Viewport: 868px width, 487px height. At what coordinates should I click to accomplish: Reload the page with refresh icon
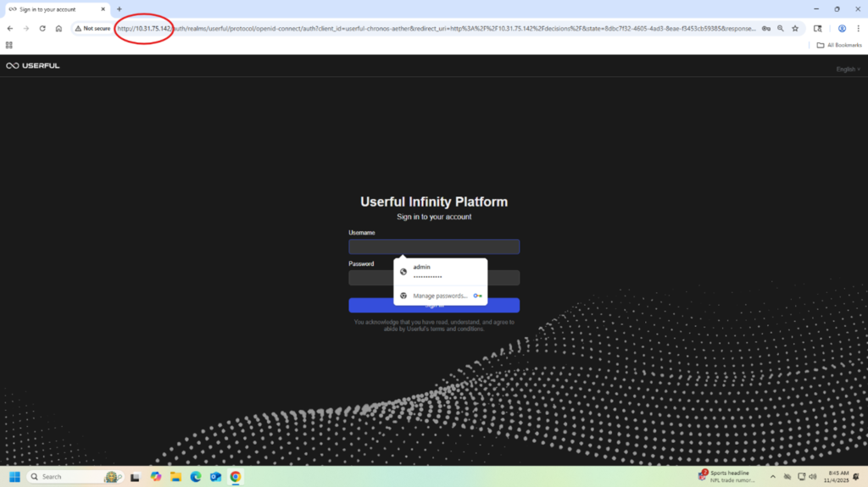point(42,28)
